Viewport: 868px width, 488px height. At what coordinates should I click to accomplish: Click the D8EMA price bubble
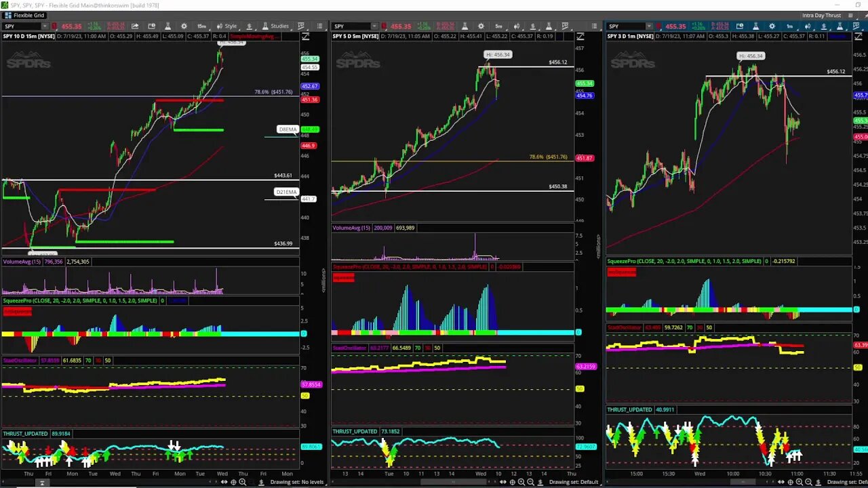pyautogui.click(x=288, y=129)
